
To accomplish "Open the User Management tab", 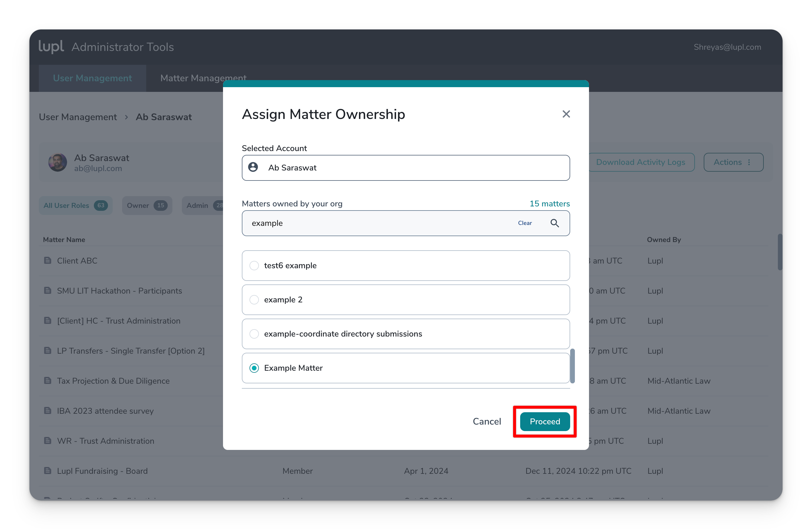I will pos(92,78).
